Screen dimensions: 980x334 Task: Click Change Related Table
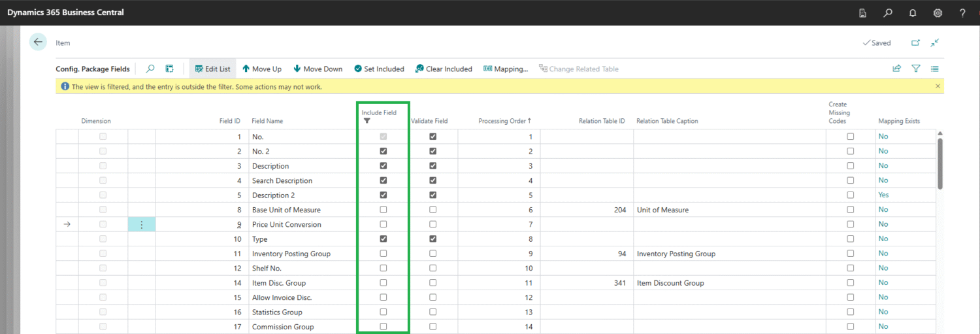pos(579,69)
